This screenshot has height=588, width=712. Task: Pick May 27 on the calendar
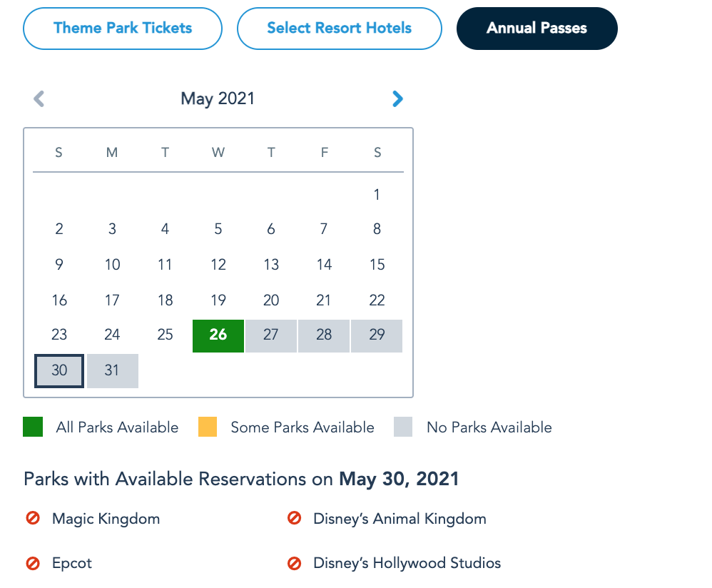click(x=271, y=335)
